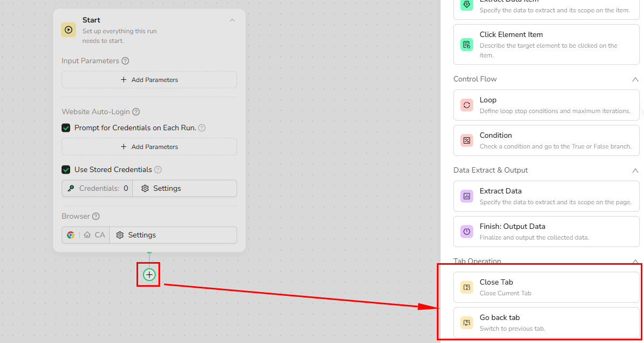Viewport: 644px width, 343px height.
Task: Select the Loop action icon
Action: [467, 105]
